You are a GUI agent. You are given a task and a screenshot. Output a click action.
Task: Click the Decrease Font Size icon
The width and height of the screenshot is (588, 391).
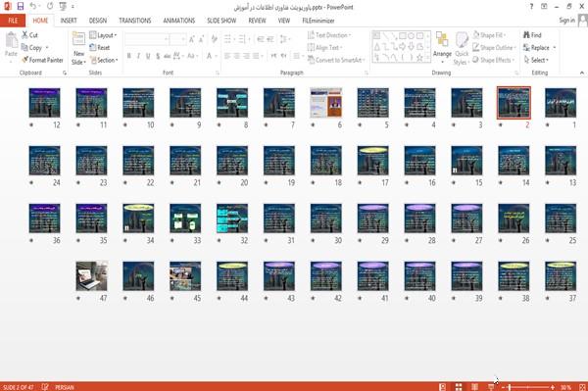(202, 39)
